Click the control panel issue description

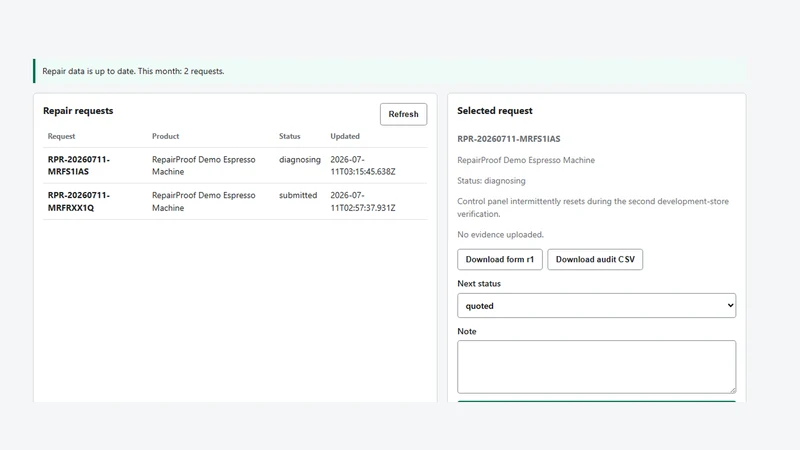click(x=593, y=208)
